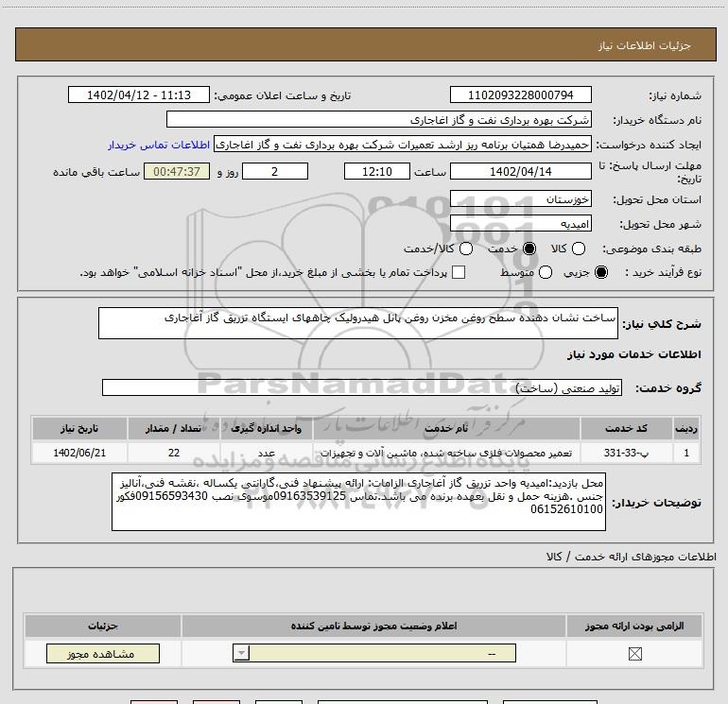Select the جزیی purchase type radio
Image resolution: width=728 pixels, height=704 pixels.
(x=600, y=272)
